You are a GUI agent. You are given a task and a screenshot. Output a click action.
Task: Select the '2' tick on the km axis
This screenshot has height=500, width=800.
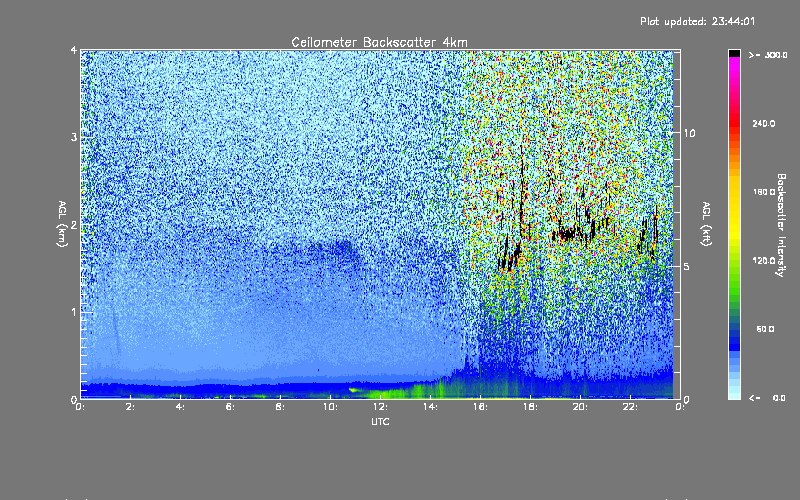click(74, 224)
